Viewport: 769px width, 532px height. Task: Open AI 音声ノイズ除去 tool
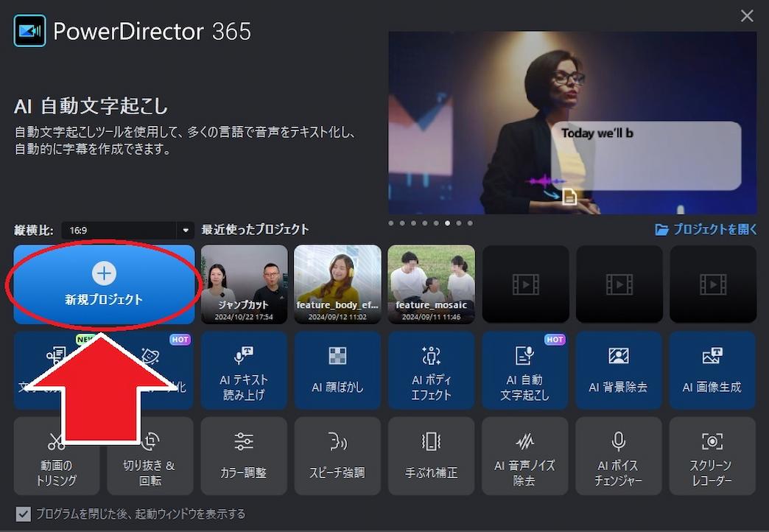[x=524, y=456]
